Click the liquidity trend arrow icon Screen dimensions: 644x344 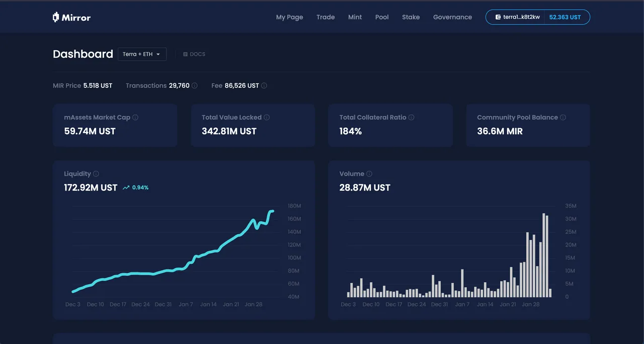126,188
